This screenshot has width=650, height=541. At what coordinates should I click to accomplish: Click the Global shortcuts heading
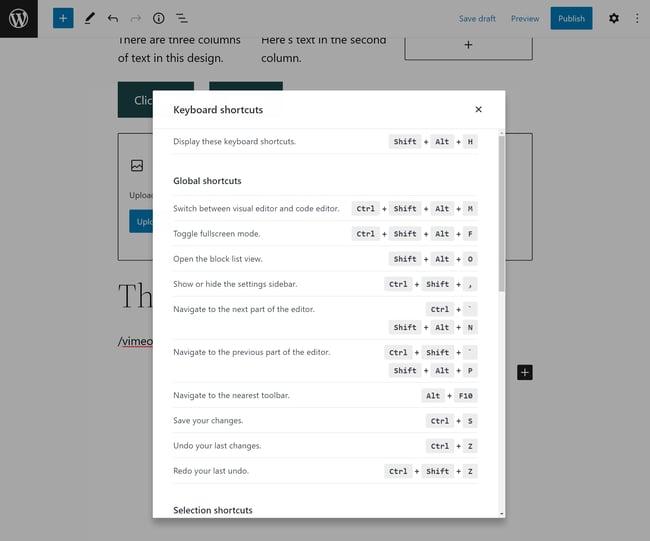click(207, 181)
